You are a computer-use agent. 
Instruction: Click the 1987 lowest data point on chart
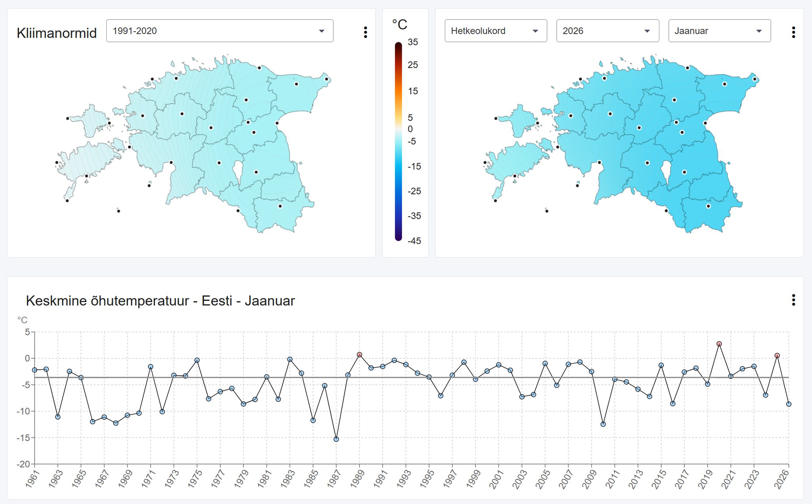(x=336, y=439)
